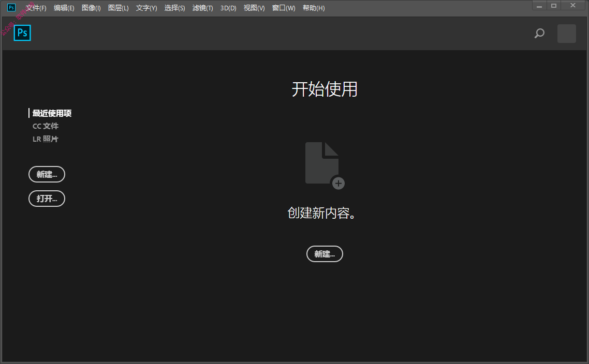Click the Photoshop Ps home logo

pos(22,33)
